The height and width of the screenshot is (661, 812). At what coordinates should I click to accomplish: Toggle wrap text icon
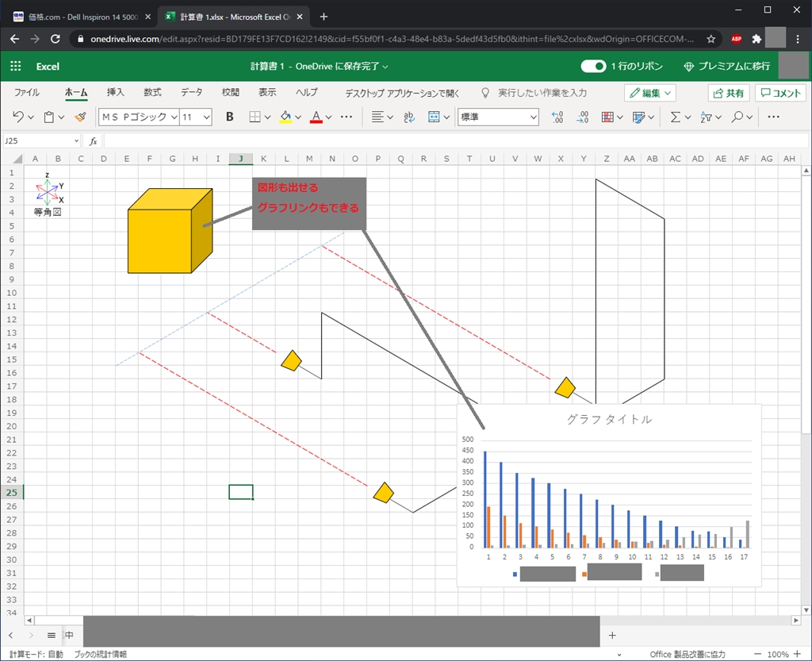point(409,117)
